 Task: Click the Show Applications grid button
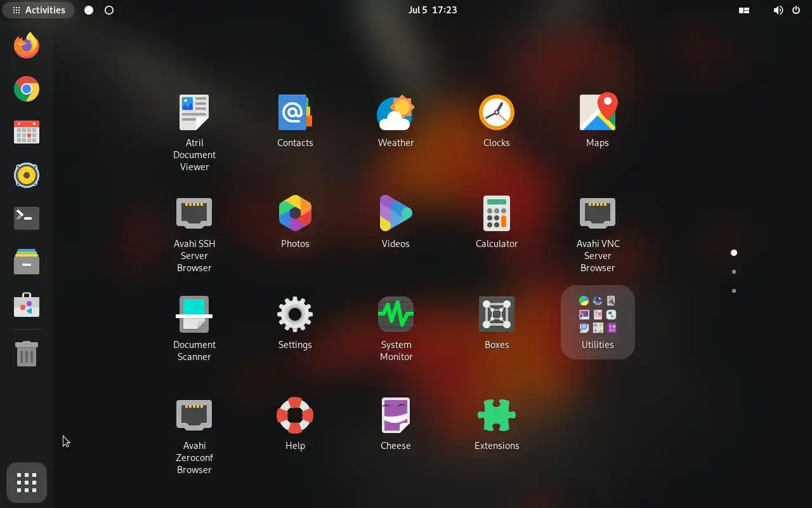(27, 483)
